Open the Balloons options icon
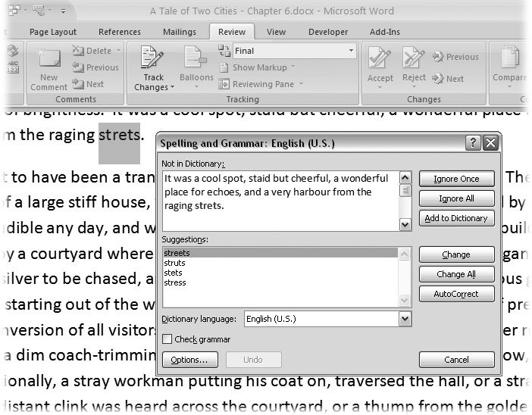Screen dimensions: 532x415 pos(196,61)
